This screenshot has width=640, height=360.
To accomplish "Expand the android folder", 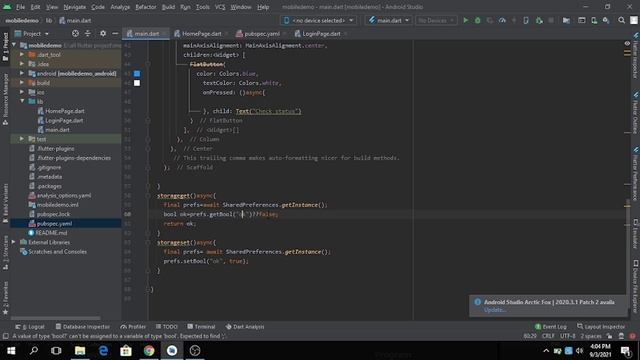I will (22, 73).
